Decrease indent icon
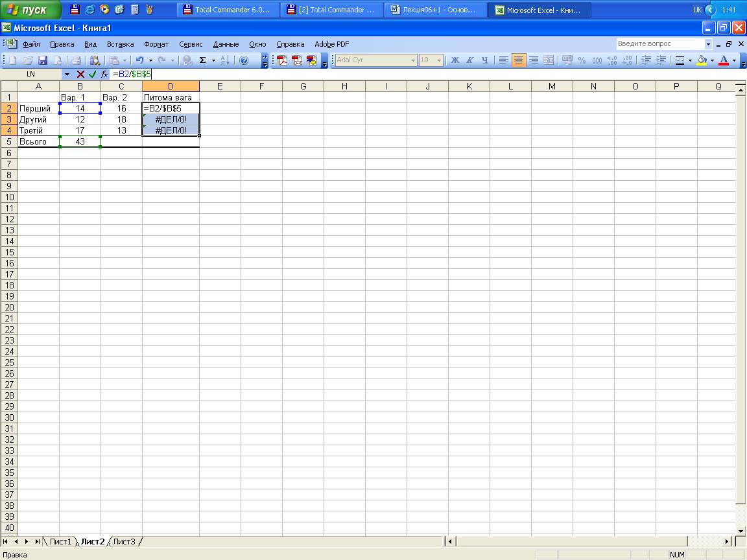Viewport: 747px width, 560px height. (x=646, y=60)
